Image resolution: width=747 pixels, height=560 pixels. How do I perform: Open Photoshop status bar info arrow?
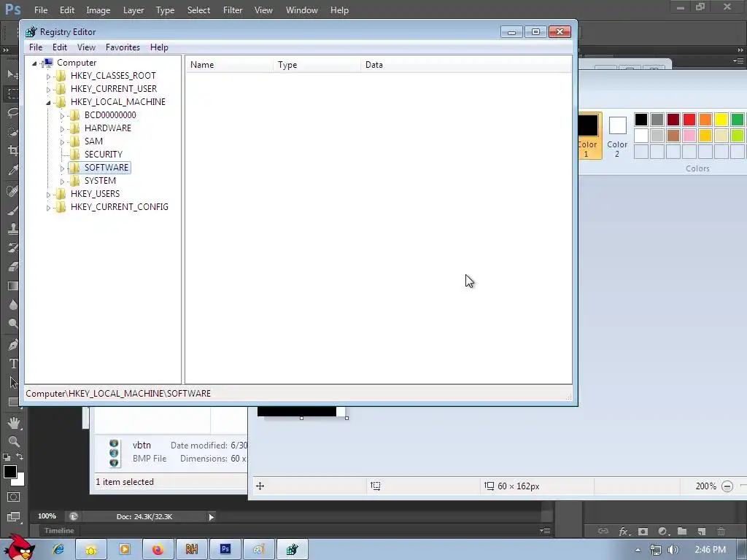pos(211,517)
